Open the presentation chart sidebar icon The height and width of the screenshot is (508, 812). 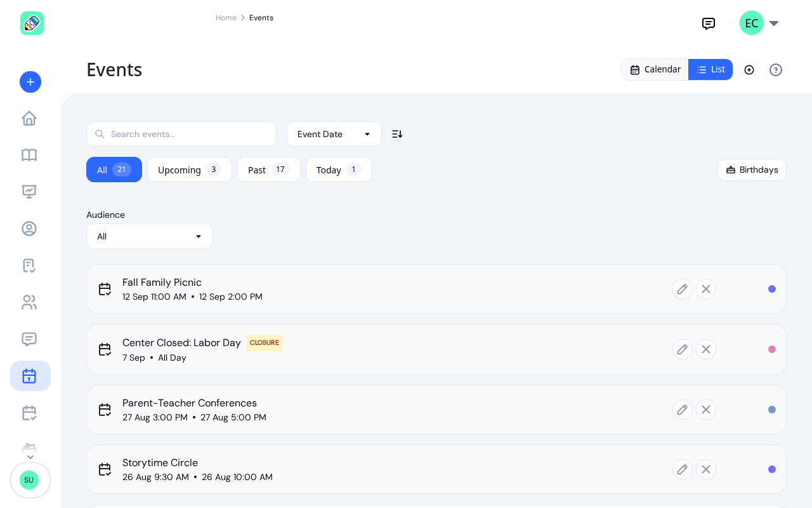pos(29,191)
